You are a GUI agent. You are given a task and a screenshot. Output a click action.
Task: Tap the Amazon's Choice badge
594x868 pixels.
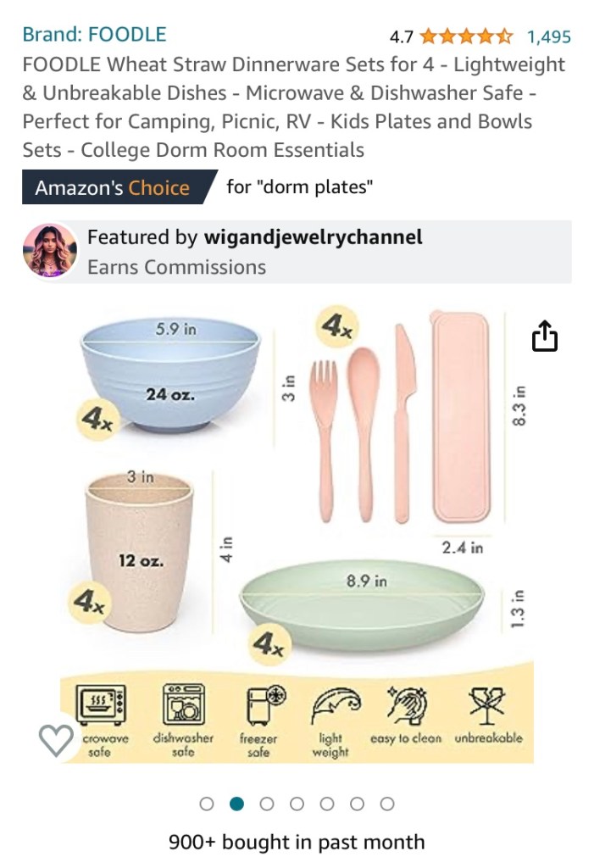click(118, 187)
